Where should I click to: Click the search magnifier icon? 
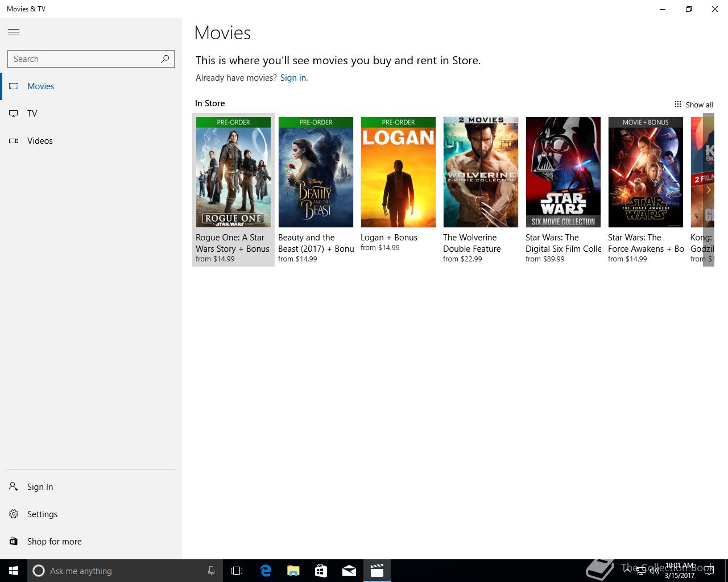(x=165, y=59)
